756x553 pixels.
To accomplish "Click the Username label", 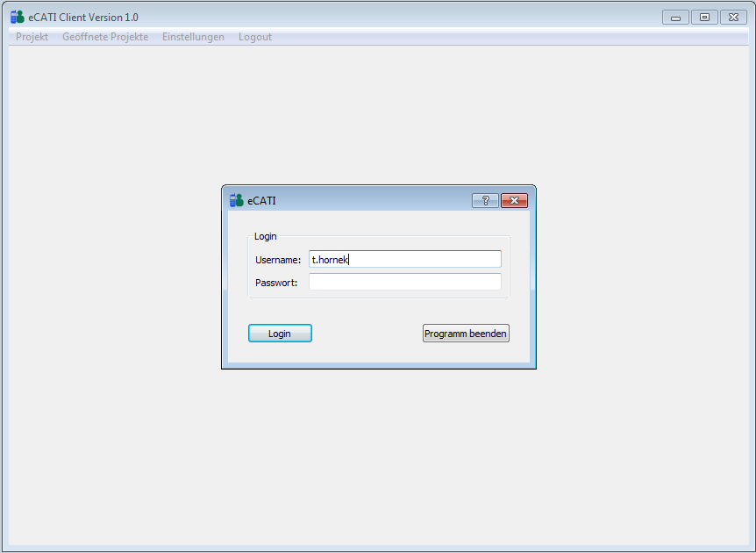I will 278,260.
